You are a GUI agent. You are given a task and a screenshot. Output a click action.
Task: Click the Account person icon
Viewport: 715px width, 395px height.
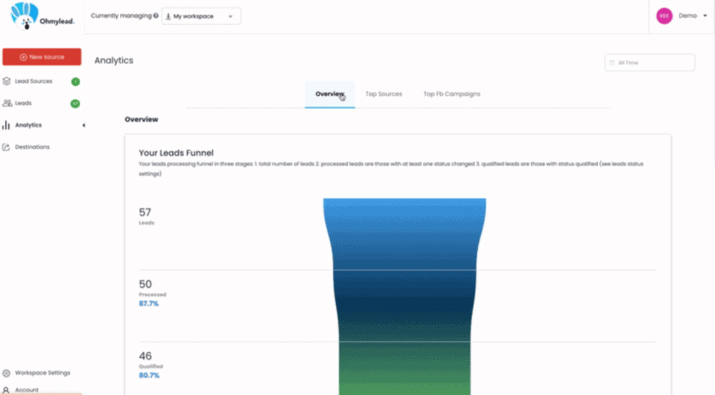click(6, 390)
